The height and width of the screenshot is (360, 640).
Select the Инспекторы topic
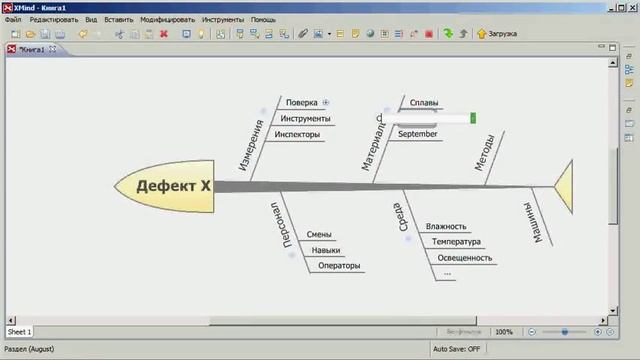point(297,134)
